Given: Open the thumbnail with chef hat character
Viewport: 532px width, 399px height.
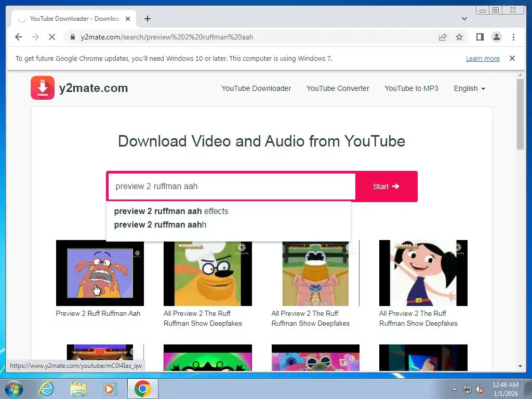Looking at the screenshot, I should click(x=208, y=273).
